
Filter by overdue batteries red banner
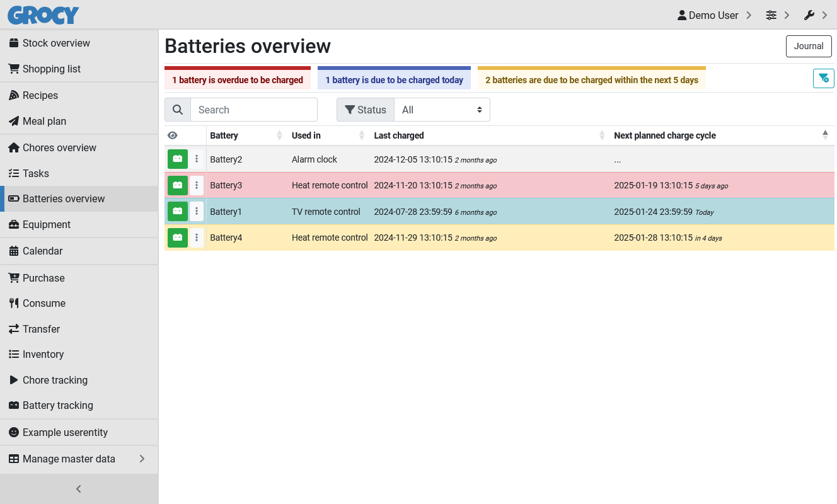[238, 80]
